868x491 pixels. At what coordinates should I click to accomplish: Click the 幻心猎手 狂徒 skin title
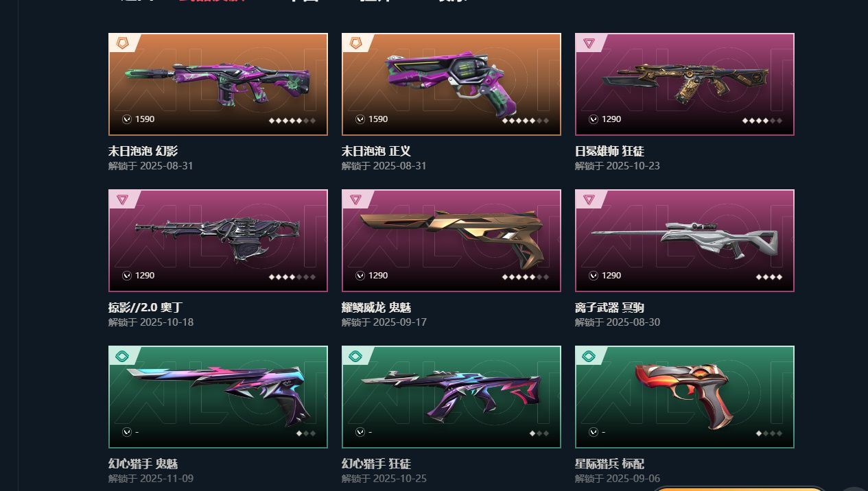(376, 464)
